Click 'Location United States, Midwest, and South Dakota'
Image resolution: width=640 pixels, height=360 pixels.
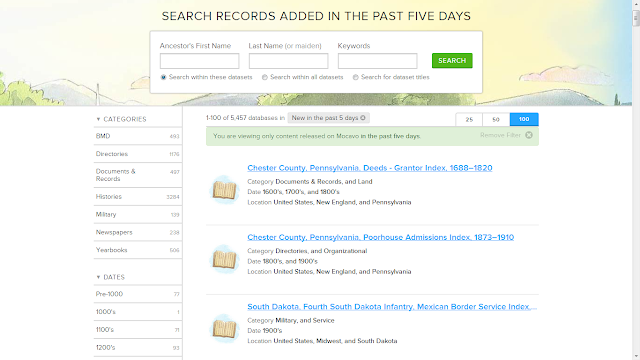[x=322, y=341]
